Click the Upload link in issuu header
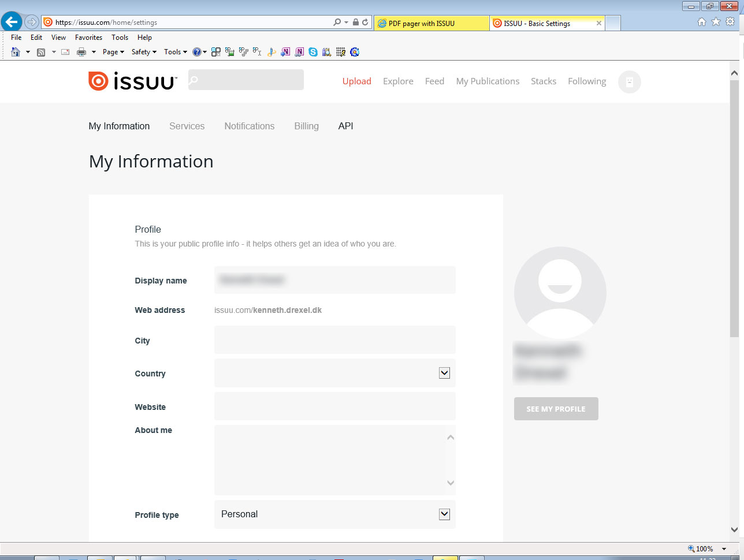 [356, 81]
